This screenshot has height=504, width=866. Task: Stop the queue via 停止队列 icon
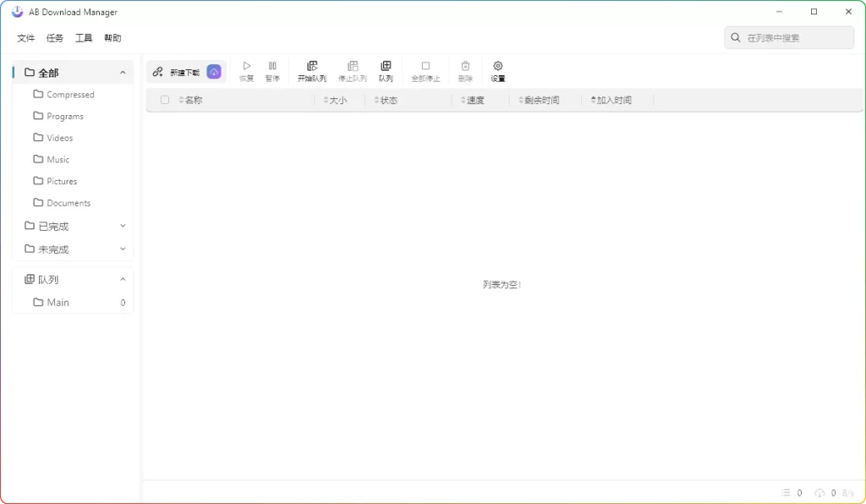pos(352,70)
